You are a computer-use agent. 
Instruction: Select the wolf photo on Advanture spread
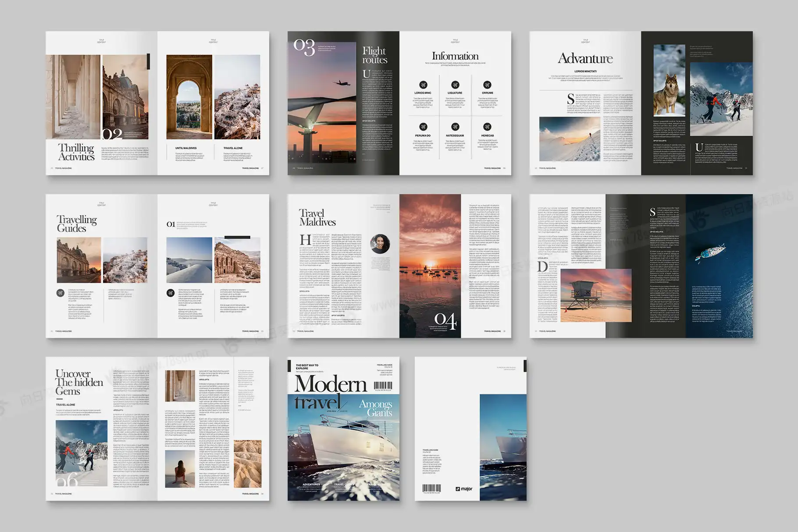pyautogui.click(x=669, y=80)
